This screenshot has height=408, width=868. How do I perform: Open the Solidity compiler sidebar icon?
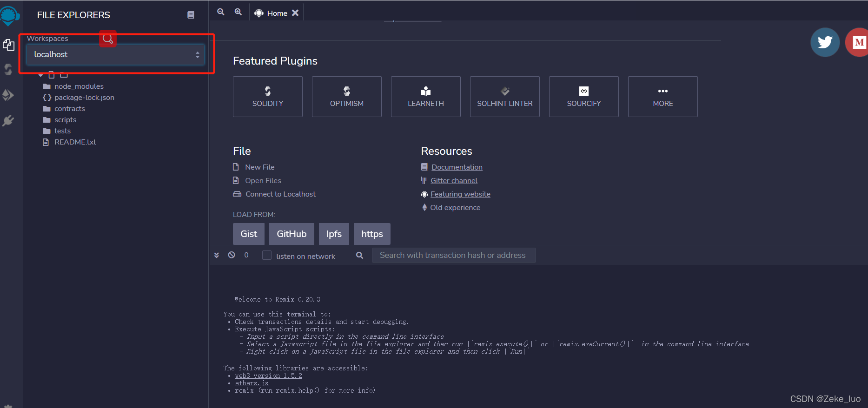pyautogui.click(x=8, y=70)
